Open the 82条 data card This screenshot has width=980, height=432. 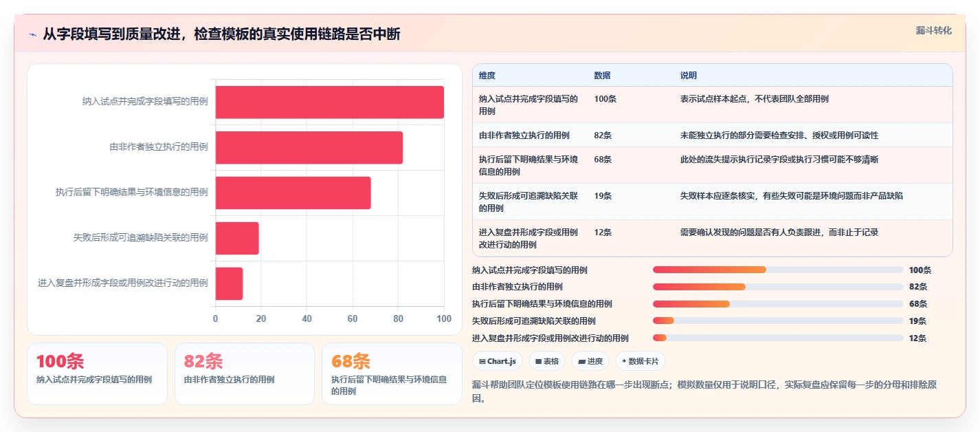coord(245,374)
